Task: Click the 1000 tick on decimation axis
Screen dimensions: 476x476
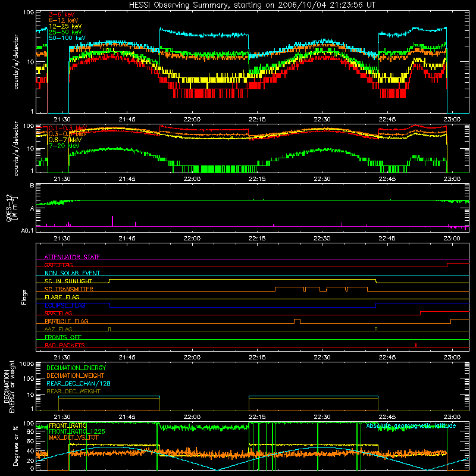Action: (26, 364)
